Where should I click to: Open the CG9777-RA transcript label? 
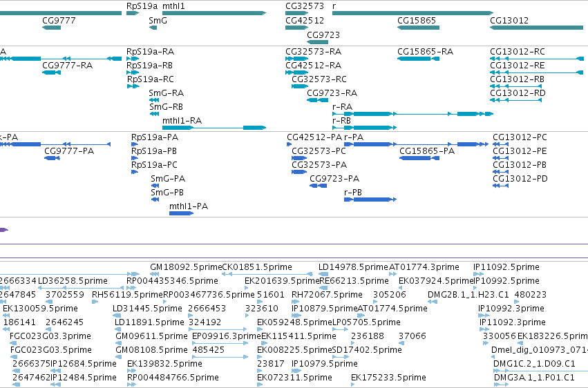(x=68, y=66)
